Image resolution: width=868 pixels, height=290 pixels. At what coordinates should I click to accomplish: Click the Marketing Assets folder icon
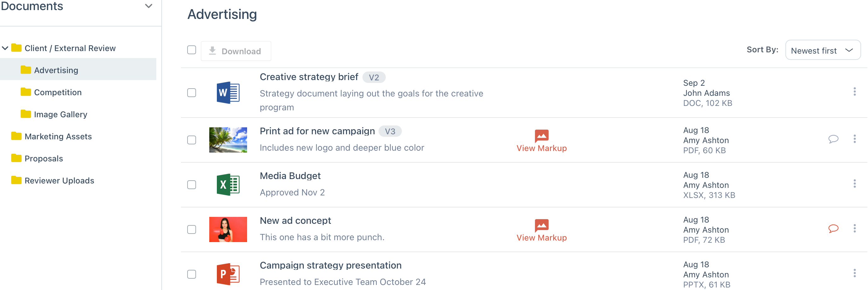pos(16,136)
